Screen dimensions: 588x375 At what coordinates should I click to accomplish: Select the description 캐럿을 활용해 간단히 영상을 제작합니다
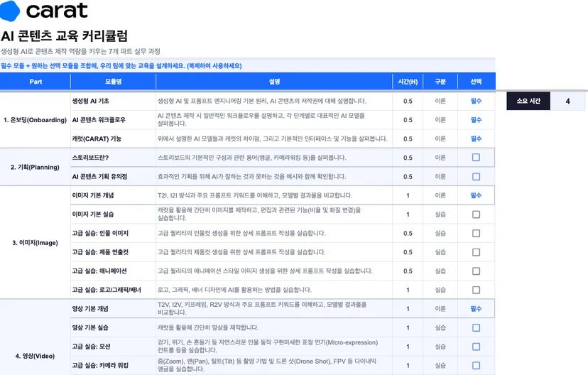point(274,327)
